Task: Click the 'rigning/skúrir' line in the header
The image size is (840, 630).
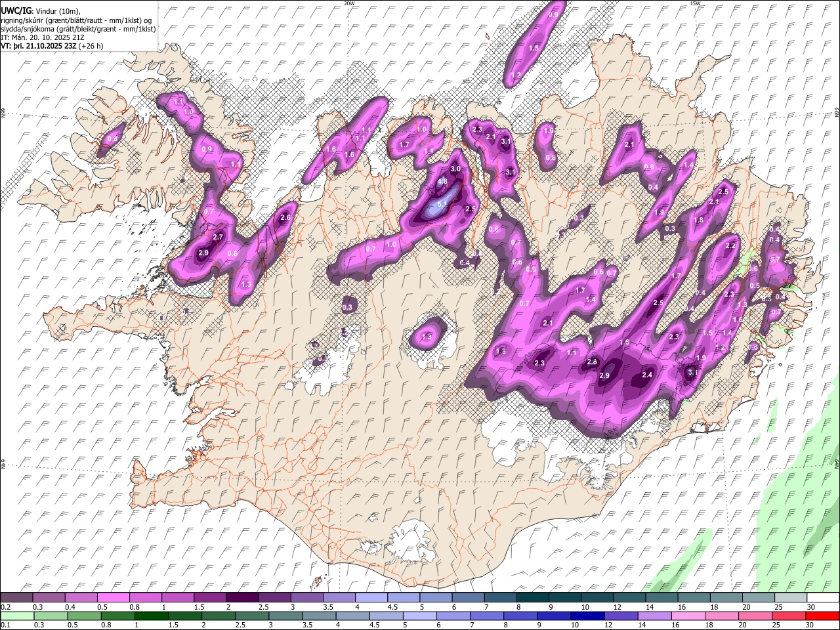Action: click(77, 20)
